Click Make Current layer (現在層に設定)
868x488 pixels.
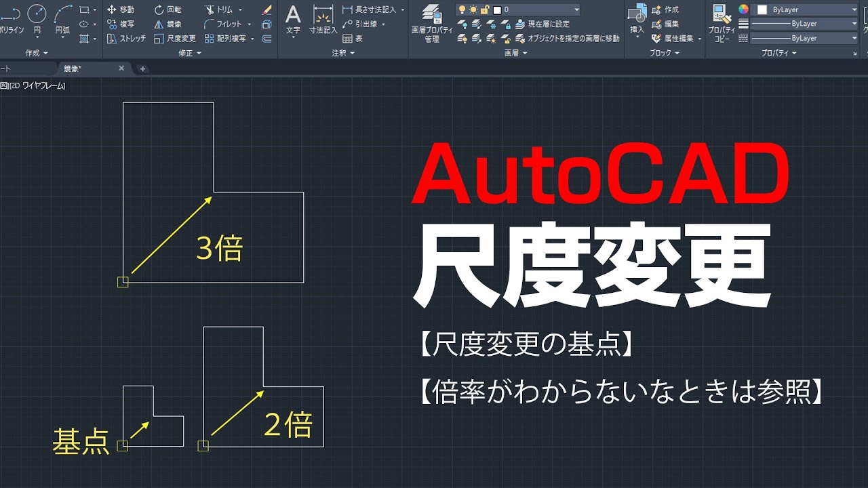click(x=543, y=24)
